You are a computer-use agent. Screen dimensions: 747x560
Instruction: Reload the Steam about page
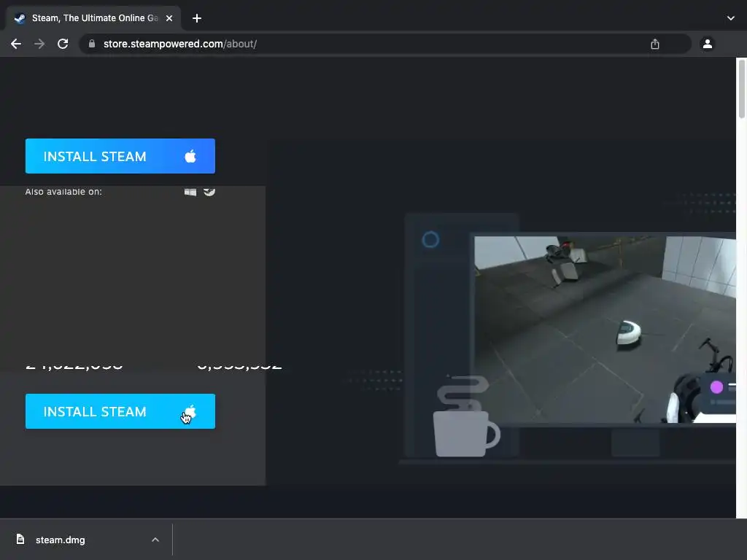(63, 44)
